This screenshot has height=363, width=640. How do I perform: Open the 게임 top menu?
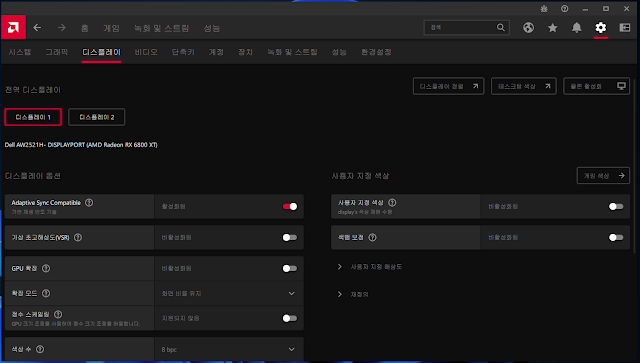(111, 28)
